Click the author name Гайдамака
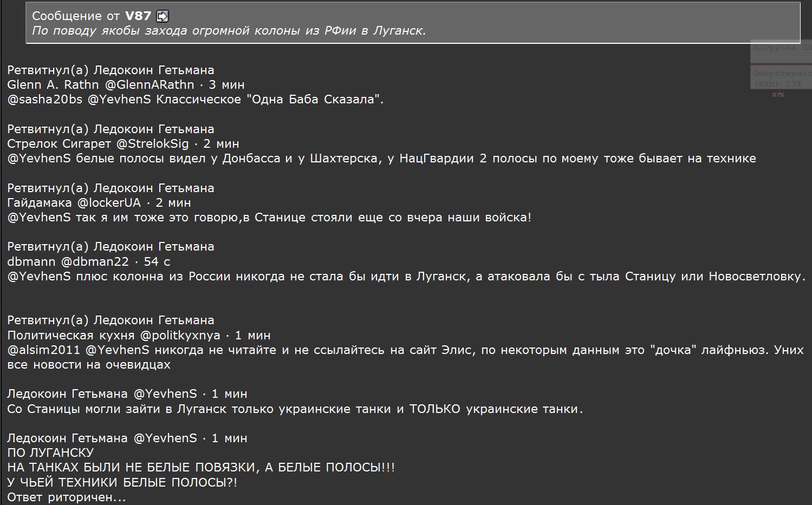The height and width of the screenshot is (505, 812). coord(40,203)
